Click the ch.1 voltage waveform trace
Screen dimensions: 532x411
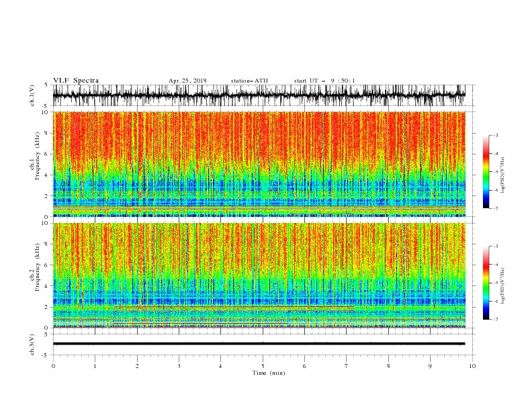(259, 95)
